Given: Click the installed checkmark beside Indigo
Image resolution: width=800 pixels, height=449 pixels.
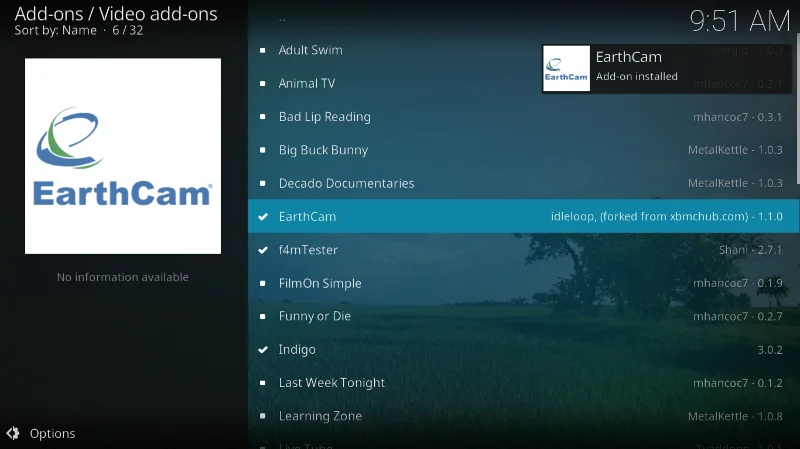Looking at the screenshot, I should coord(263,350).
